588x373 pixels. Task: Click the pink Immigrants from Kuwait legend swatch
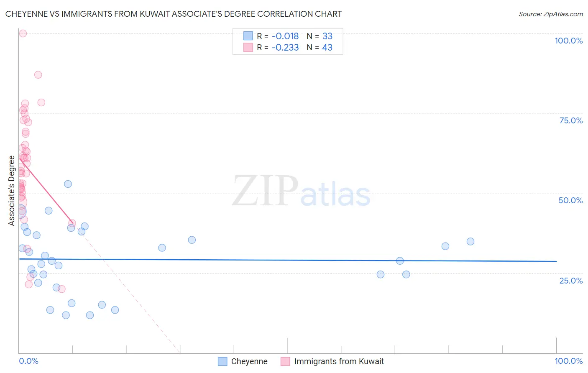point(285,361)
